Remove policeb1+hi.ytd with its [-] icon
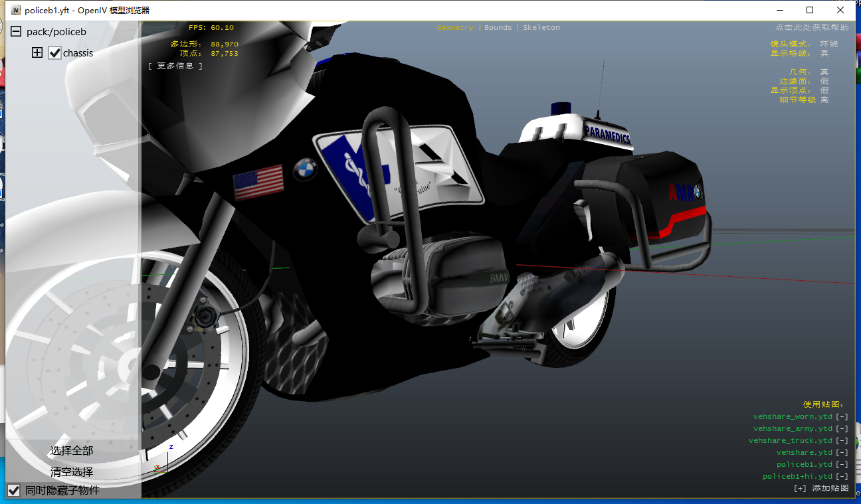Image resolution: width=861 pixels, height=504 pixels. point(842,477)
